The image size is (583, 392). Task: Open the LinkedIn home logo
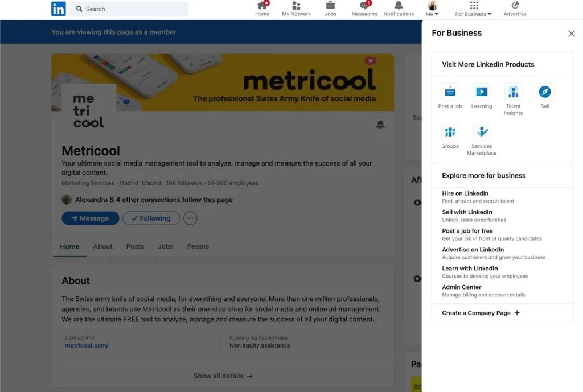coord(59,9)
